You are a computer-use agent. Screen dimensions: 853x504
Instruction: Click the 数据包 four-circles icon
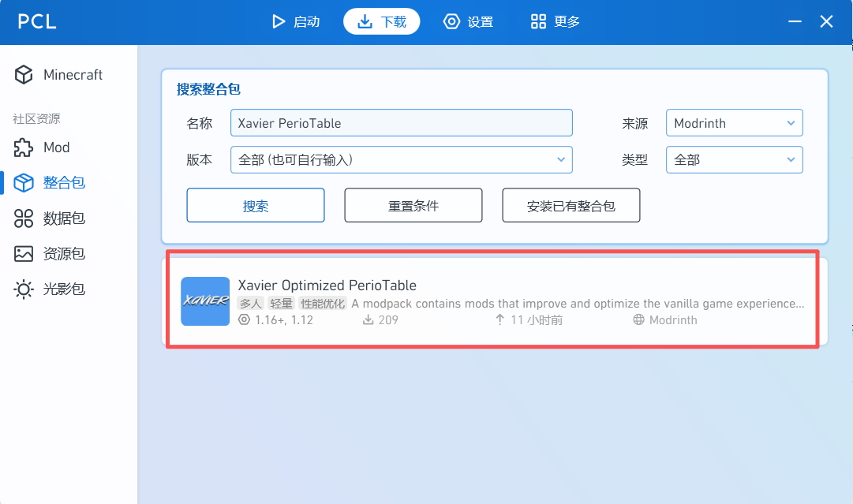[24, 218]
